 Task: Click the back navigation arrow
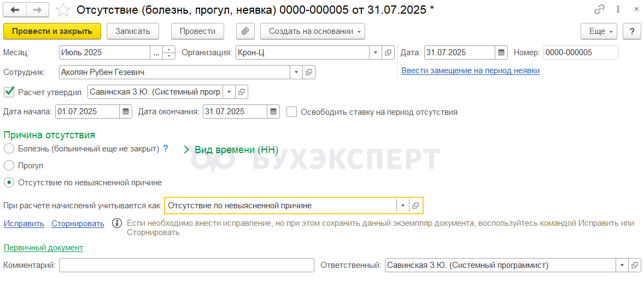[x=15, y=9]
